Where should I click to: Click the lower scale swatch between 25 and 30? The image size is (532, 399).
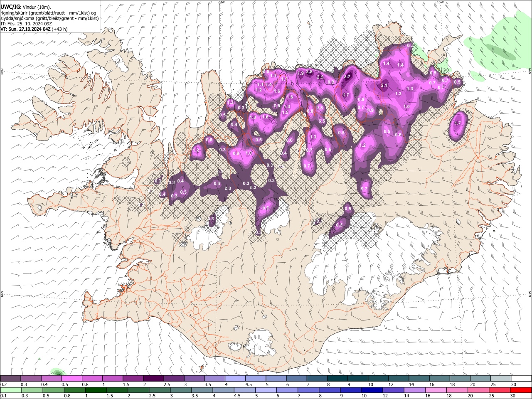click(x=500, y=390)
